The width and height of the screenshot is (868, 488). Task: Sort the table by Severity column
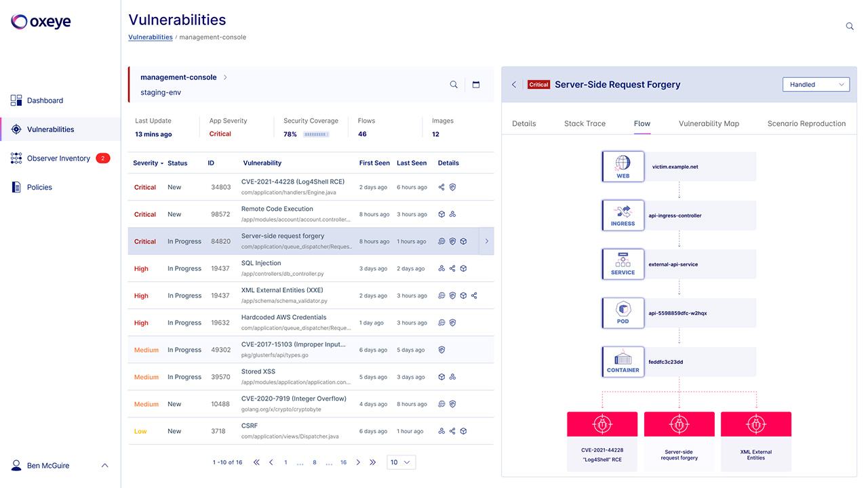pyautogui.click(x=148, y=163)
